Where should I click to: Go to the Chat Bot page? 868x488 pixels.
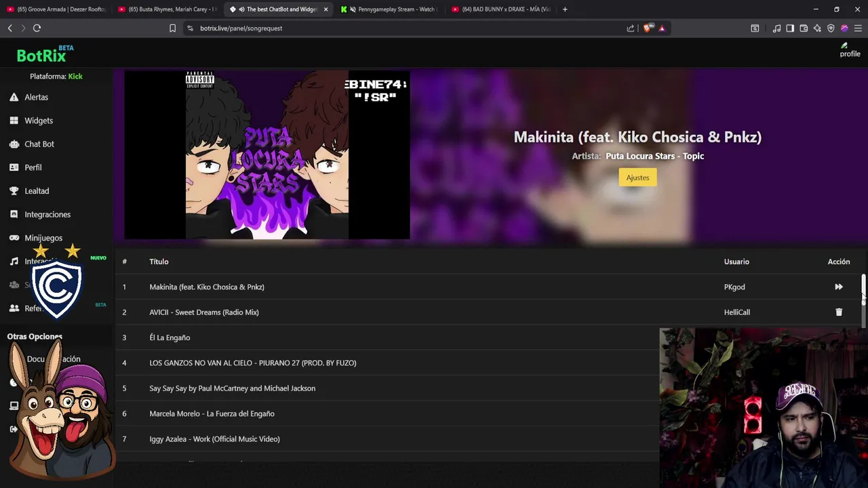39,144
